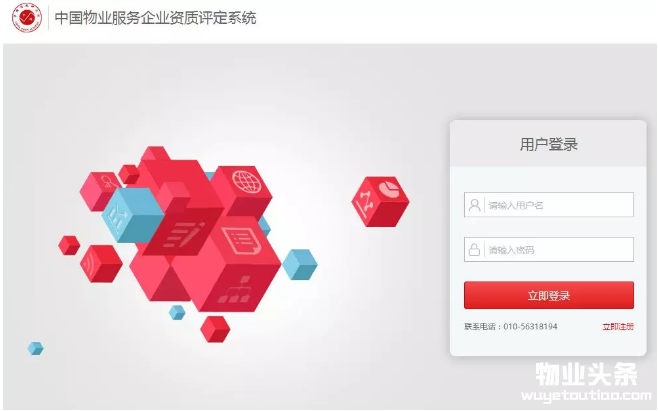Click the org chart cube icon
658x411 pixels.
(x=235, y=291)
